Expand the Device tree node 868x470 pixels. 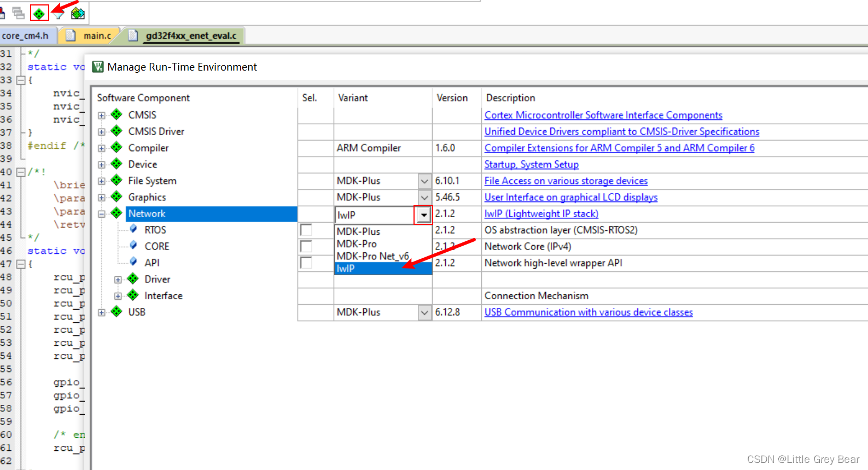pyautogui.click(x=102, y=165)
